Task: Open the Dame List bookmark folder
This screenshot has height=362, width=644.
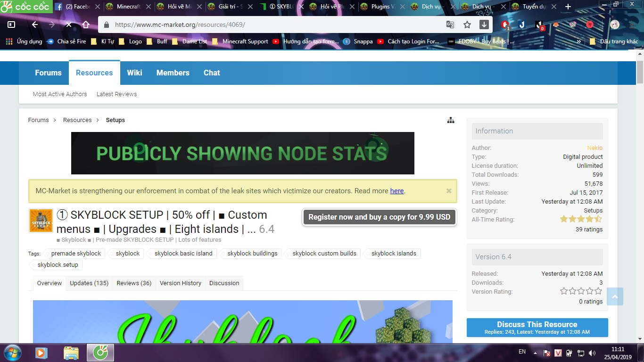Action: tap(190, 41)
